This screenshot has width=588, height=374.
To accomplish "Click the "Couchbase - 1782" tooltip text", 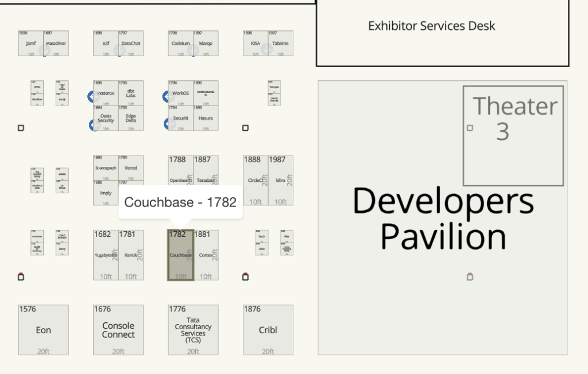I will pos(180,202).
